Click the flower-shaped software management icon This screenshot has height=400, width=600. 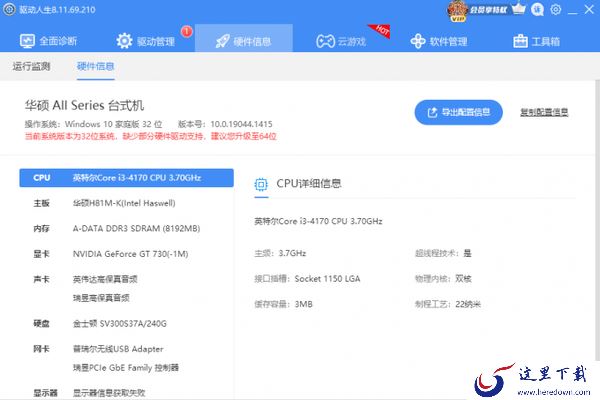[x=417, y=41]
